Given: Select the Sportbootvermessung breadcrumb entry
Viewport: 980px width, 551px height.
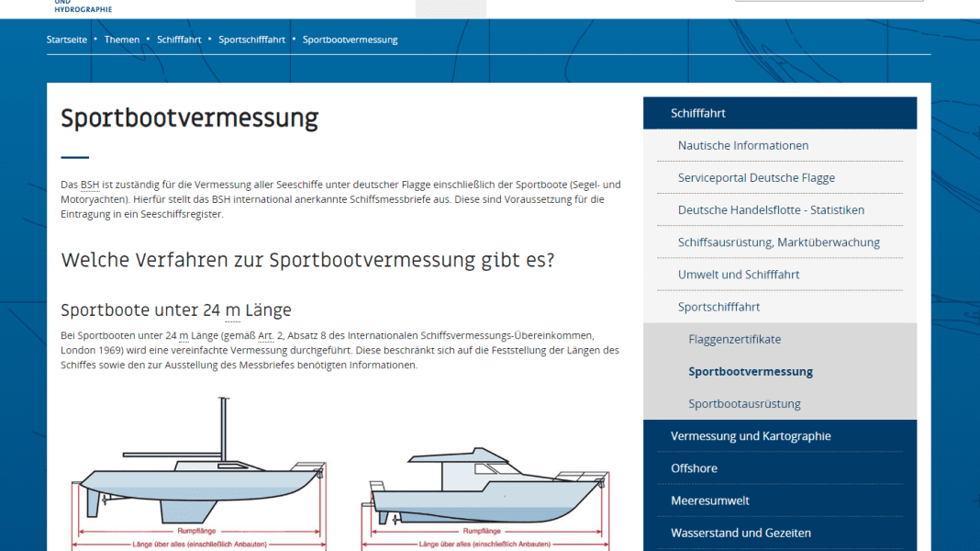Looking at the screenshot, I should click(x=350, y=39).
